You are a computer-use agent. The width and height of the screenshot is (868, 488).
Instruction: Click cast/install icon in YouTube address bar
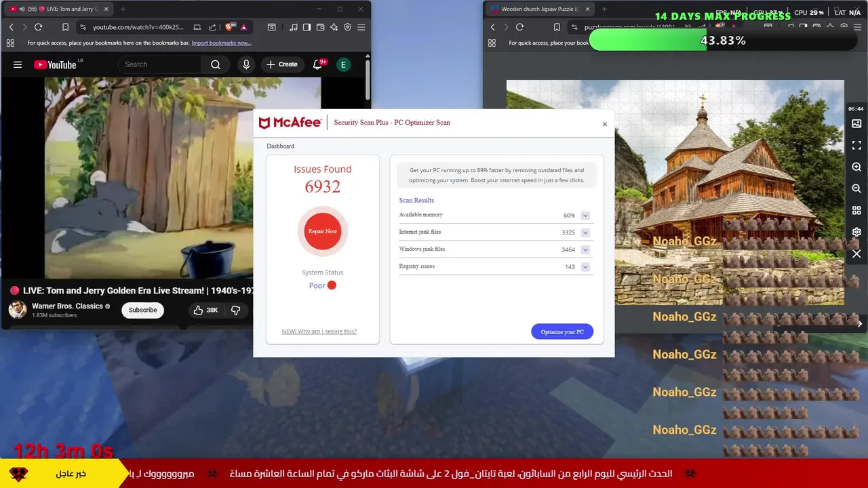point(197,27)
